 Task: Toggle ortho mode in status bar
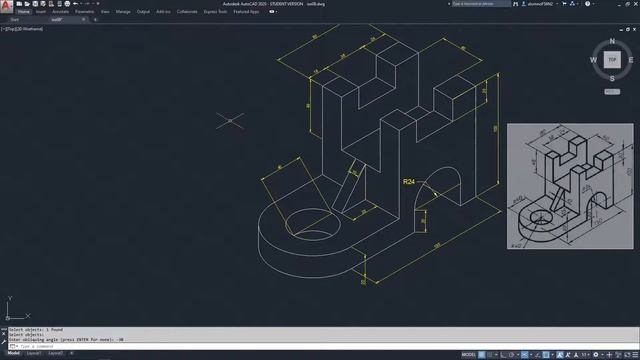(x=503, y=355)
